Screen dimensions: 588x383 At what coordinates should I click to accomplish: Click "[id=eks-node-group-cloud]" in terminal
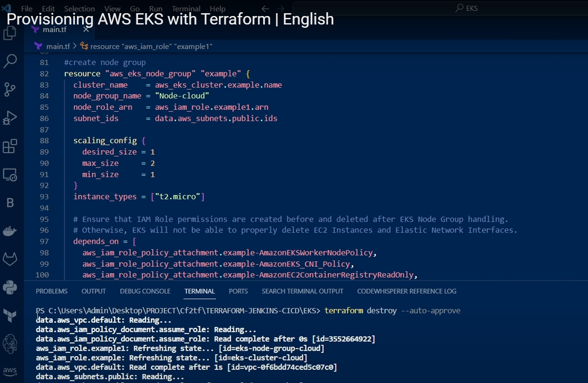coord(271,349)
